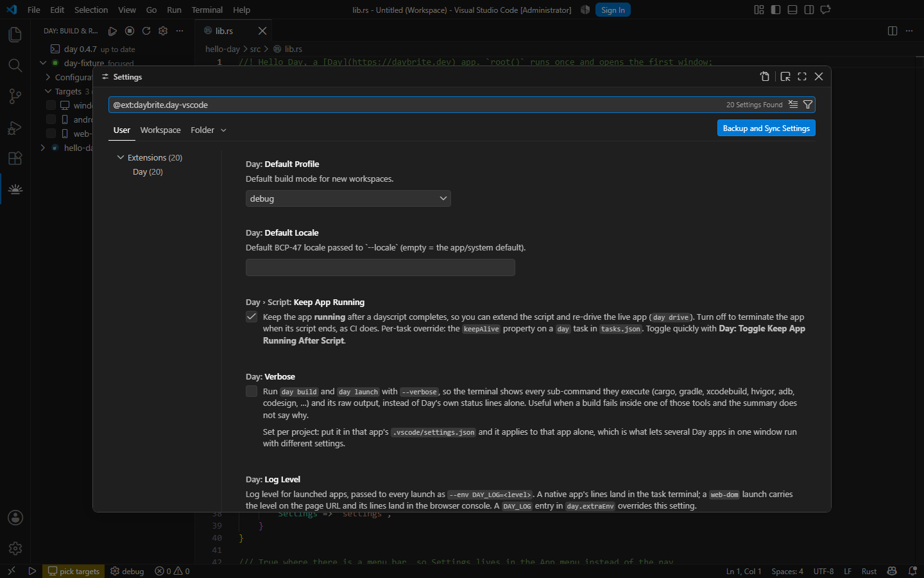Open Day settings gear in sidebar toolbar
The image size is (924, 578).
click(163, 31)
